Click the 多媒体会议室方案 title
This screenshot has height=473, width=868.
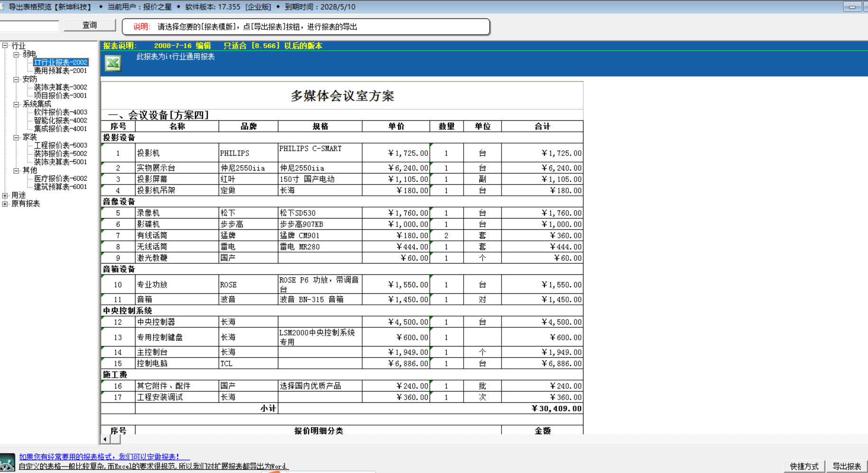click(342, 96)
